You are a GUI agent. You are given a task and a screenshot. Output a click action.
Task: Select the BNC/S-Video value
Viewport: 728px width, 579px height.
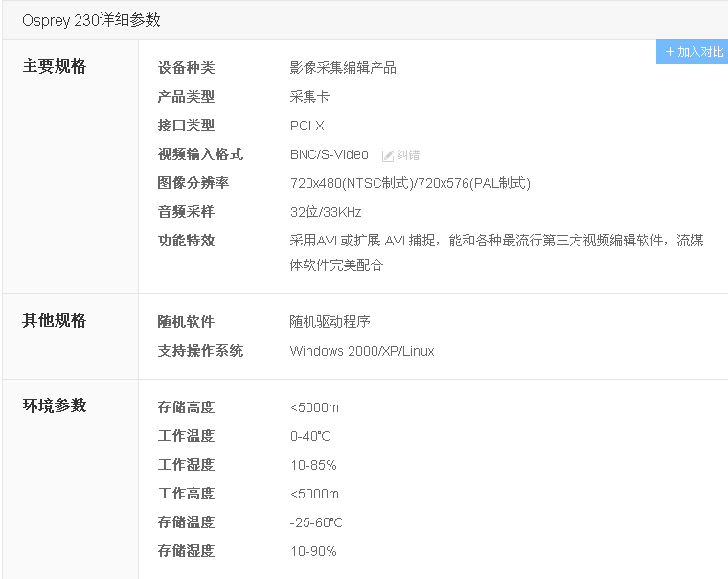[x=330, y=154]
